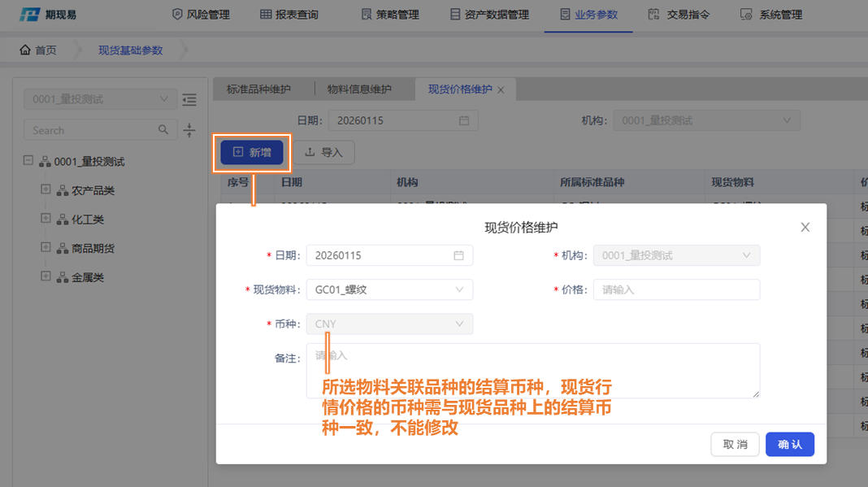The image size is (868, 487).
Task: Click the collapse sidebar menu icon
Action: 189,100
